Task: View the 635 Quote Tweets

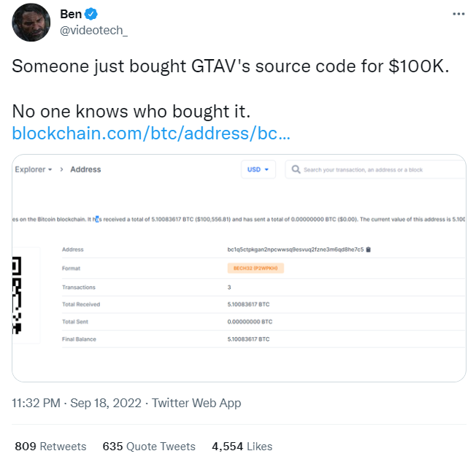Action: (149, 446)
